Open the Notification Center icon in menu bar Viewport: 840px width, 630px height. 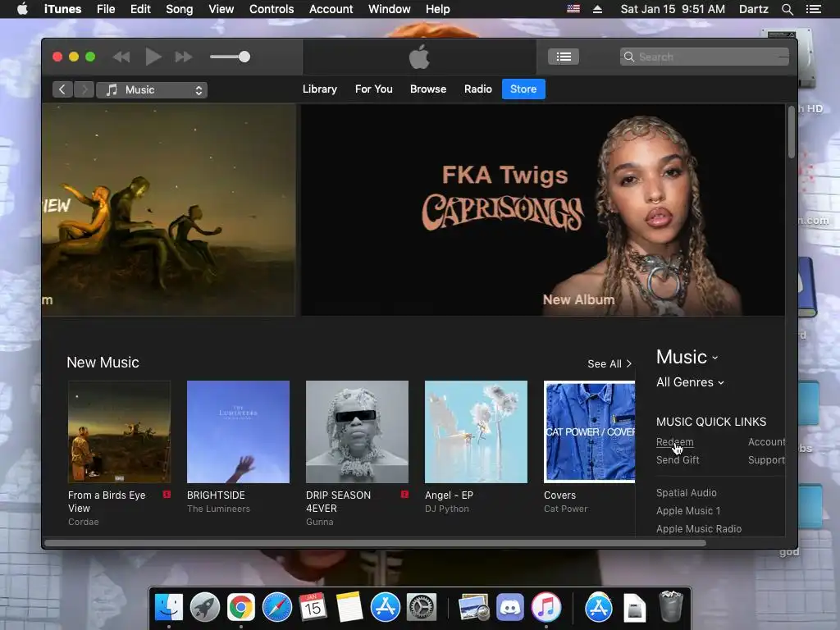[814, 9]
